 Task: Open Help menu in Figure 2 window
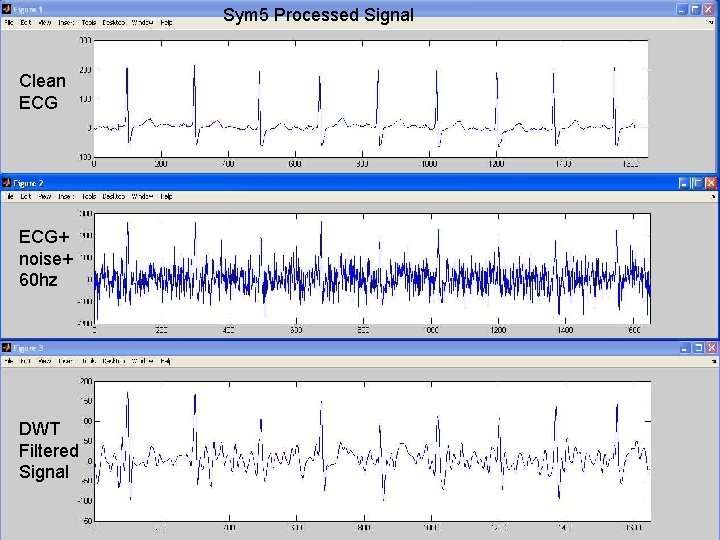(x=166, y=197)
